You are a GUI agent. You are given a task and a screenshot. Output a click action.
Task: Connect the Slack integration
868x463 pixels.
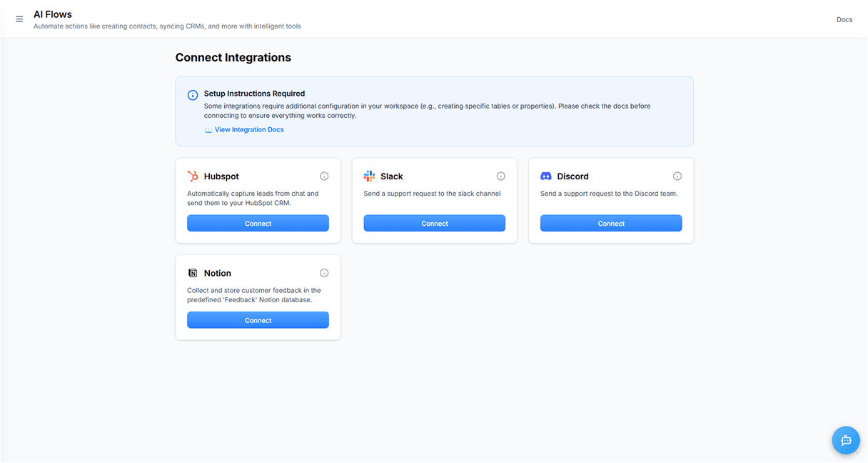pos(434,223)
